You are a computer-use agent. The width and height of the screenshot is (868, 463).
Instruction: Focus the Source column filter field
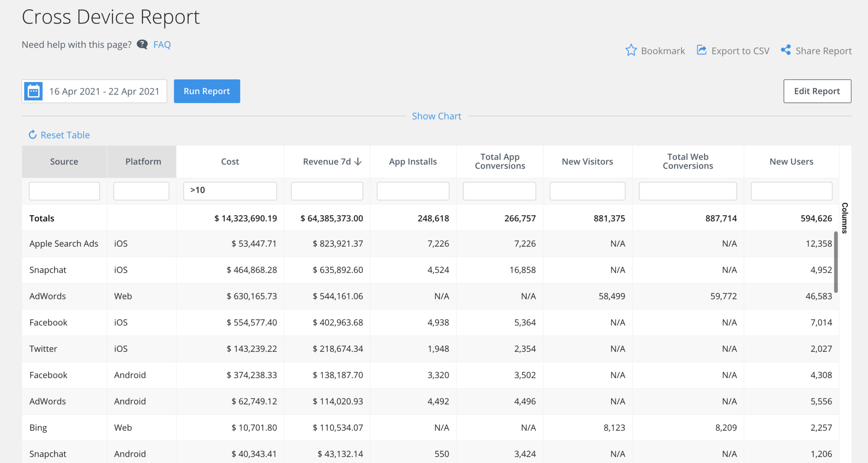point(64,190)
